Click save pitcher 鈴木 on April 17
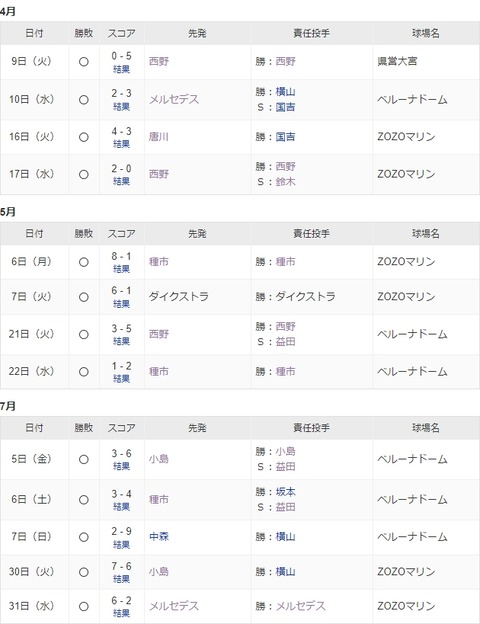Screen dimensions: 480x624 point(285,182)
